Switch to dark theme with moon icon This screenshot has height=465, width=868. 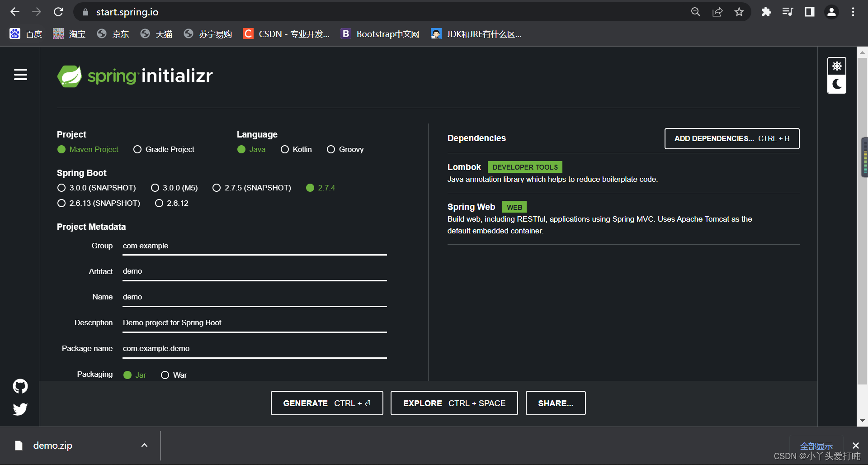[x=837, y=84]
